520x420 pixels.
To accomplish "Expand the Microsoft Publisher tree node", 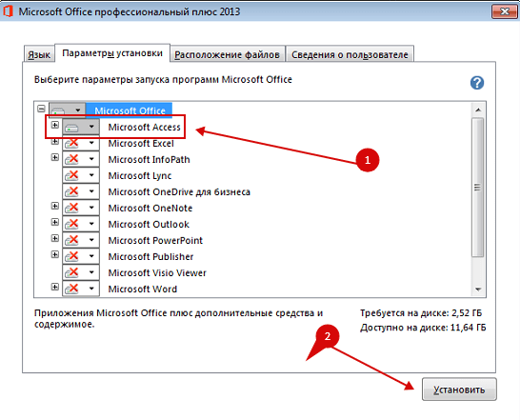I will tap(54, 254).
